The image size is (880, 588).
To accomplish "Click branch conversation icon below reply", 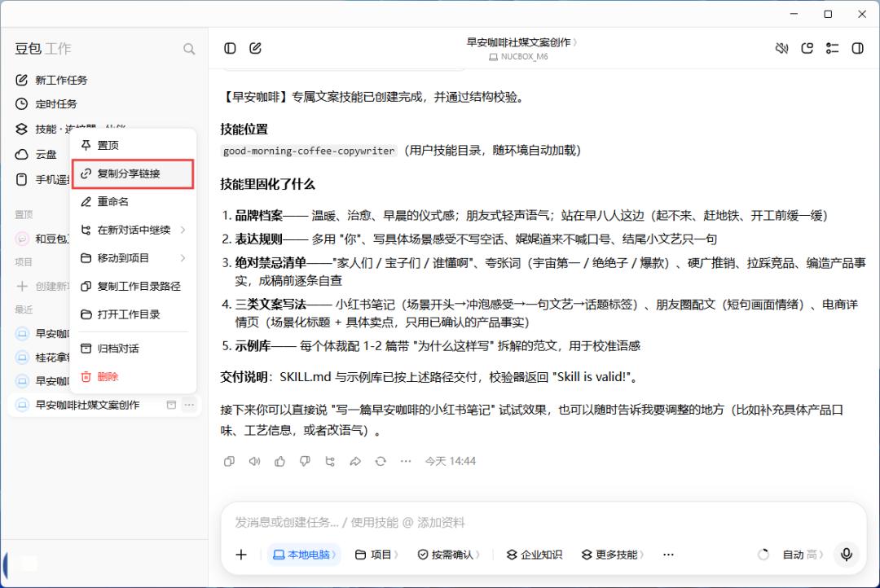I will [x=330, y=461].
